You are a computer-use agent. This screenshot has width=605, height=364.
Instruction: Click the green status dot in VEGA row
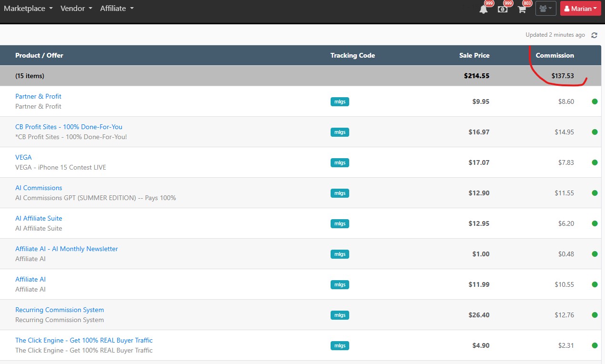595,162
